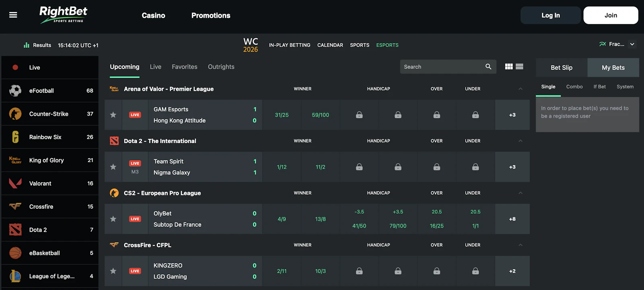Switch to the Live tab
The width and height of the screenshot is (644, 290).
pyautogui.click(x=155, y=67)
